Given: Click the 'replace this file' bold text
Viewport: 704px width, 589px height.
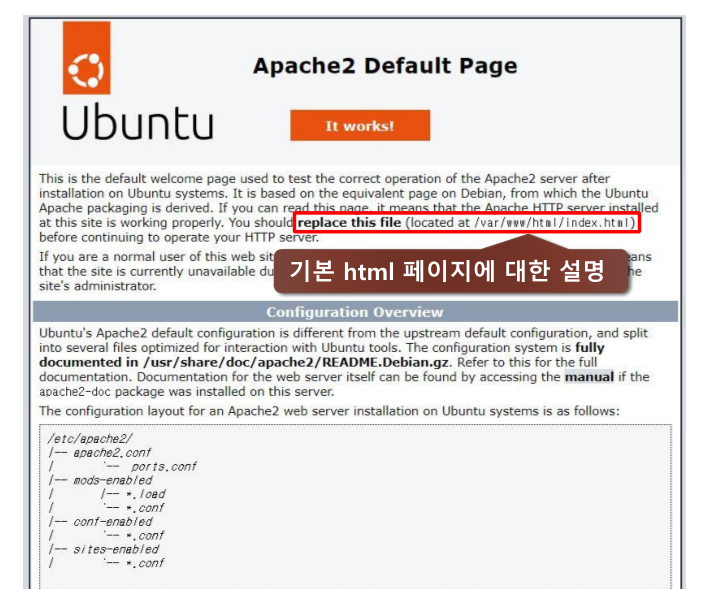Looking at the screenshot, I should point(349,223).
